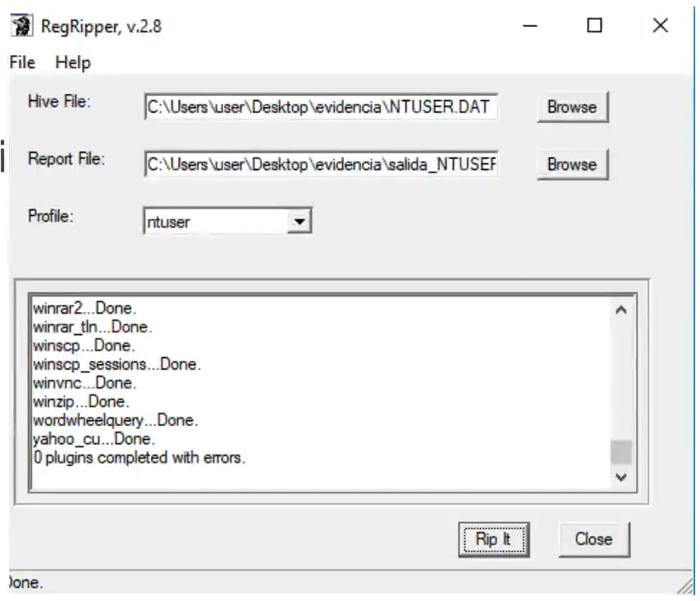Click the log scroll up arrow
Viewport: 700px width, 601px height.
tap(621, 310)
